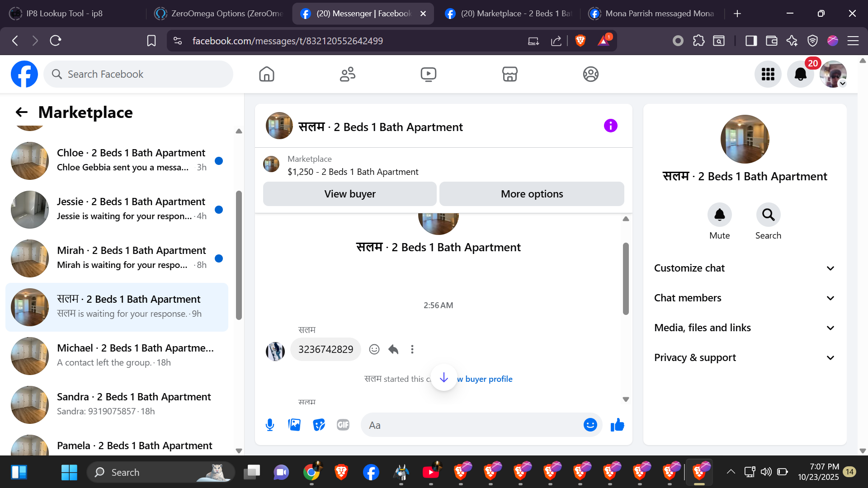
Task: Open the emoji picker in message box
Action: tap(590, 425)
